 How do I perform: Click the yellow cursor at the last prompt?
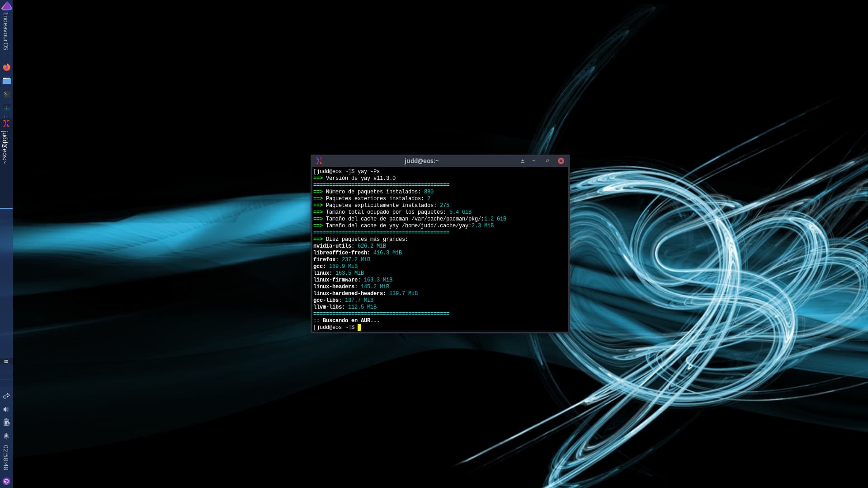(x=359, y=328)
